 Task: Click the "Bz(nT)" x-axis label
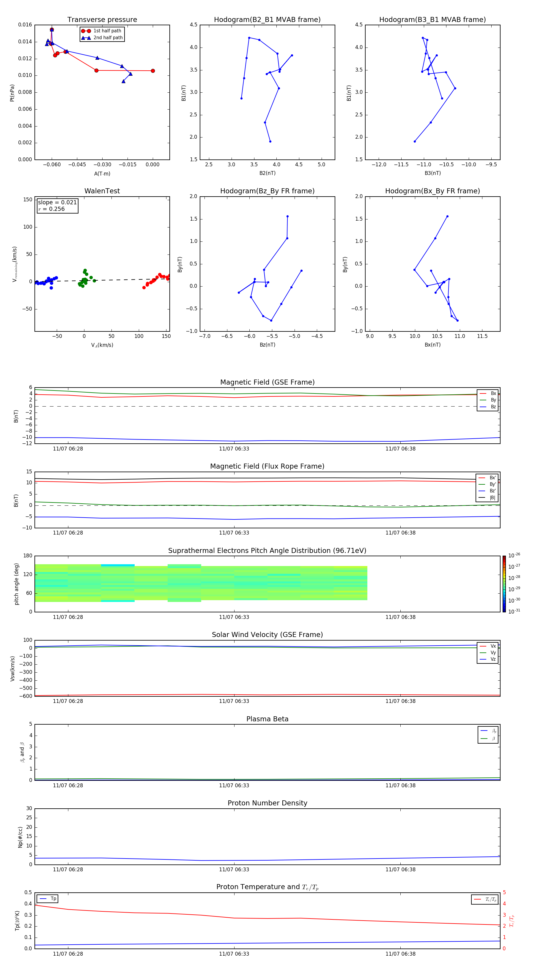(267, 345)
